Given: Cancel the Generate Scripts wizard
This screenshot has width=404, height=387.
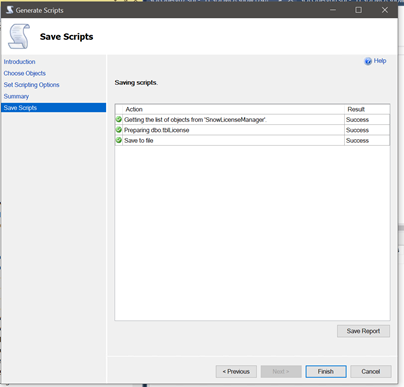Looking at the screenshot, I should tap(371, 371).
